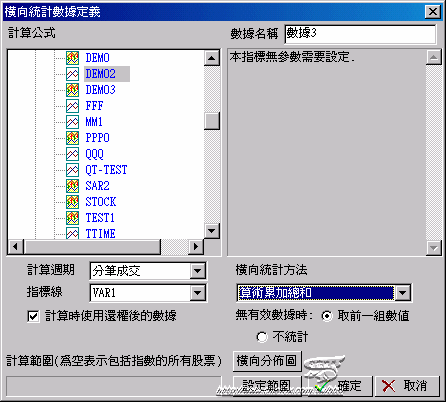Select the 取前一組數值 radio button

coord(327,316)
